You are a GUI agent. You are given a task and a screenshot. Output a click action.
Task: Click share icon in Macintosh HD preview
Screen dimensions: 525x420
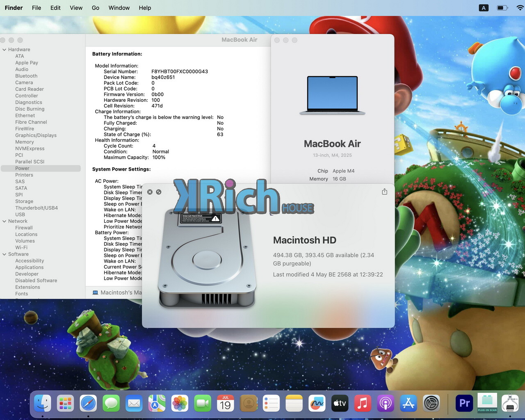384,192
